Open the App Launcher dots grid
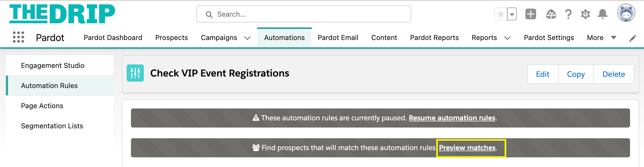The height and width of the screenshot is (167, 644). tap(19, 37)
